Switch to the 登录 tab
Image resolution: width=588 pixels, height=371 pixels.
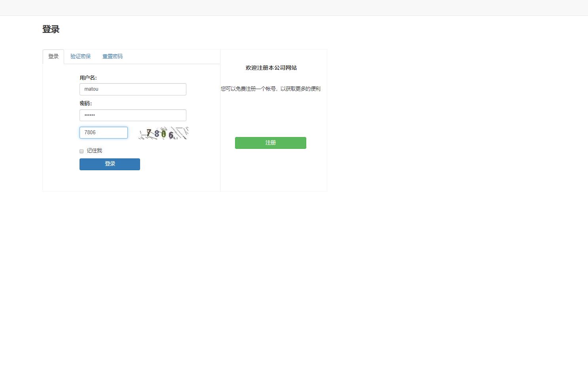tap(53, 57)
